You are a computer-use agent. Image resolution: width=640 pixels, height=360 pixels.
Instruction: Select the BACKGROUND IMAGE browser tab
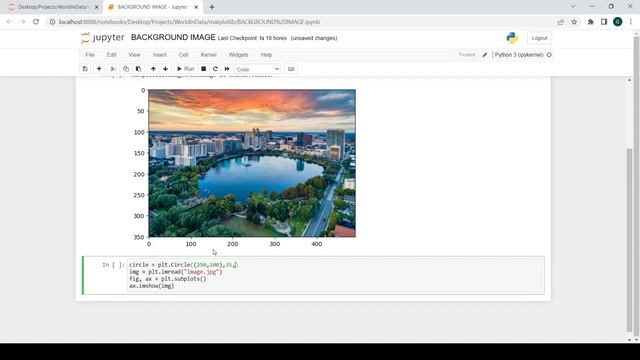tap(152, 7)
